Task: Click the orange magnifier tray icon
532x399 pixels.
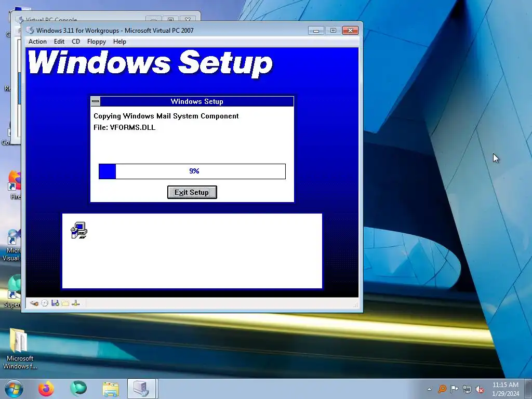Action: pyautogui.click(x=442, y=389)
